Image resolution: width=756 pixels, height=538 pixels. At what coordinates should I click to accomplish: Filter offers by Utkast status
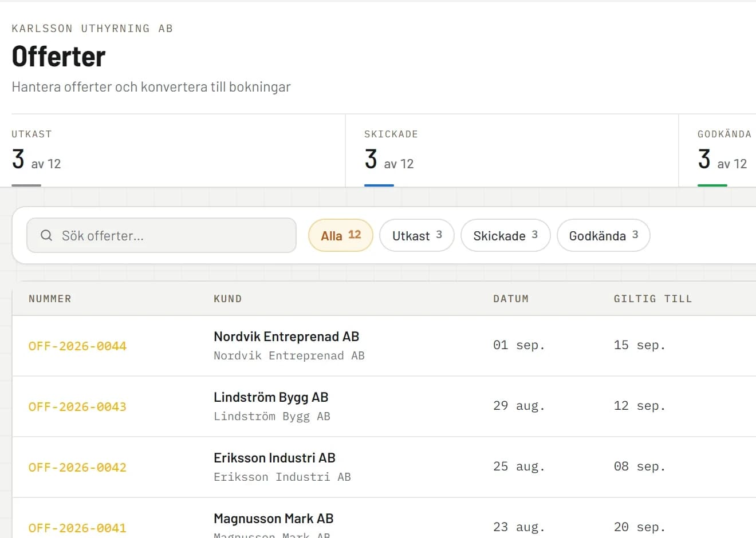click(x=417, y=235)
